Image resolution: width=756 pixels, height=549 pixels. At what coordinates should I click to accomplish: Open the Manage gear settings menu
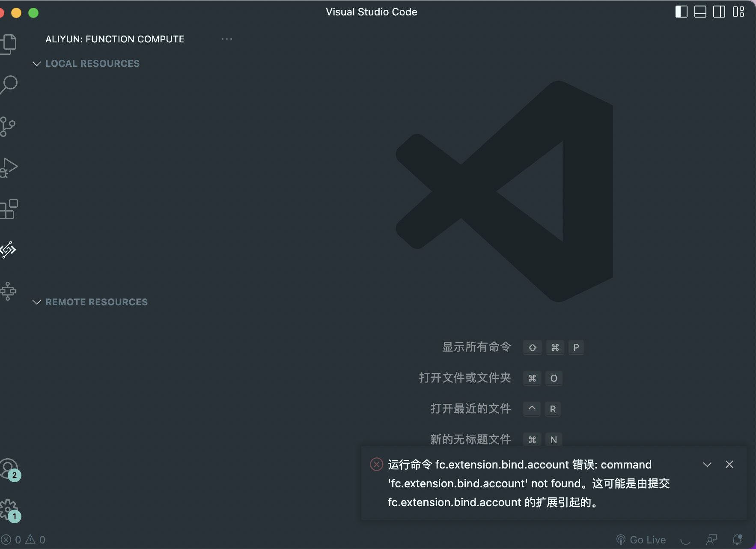[x=9, y=510]
